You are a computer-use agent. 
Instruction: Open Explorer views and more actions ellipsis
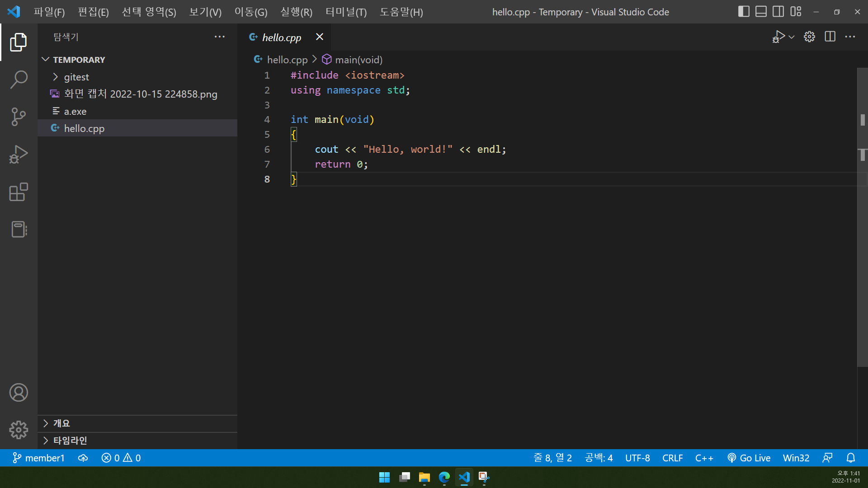[x=220, y=37]
